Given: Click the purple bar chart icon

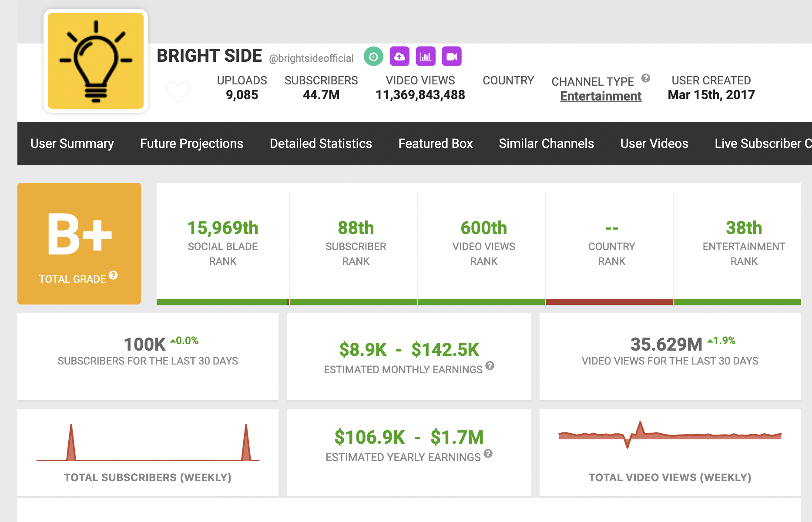Looking at the screenshot, I should [x=426, y=57].
